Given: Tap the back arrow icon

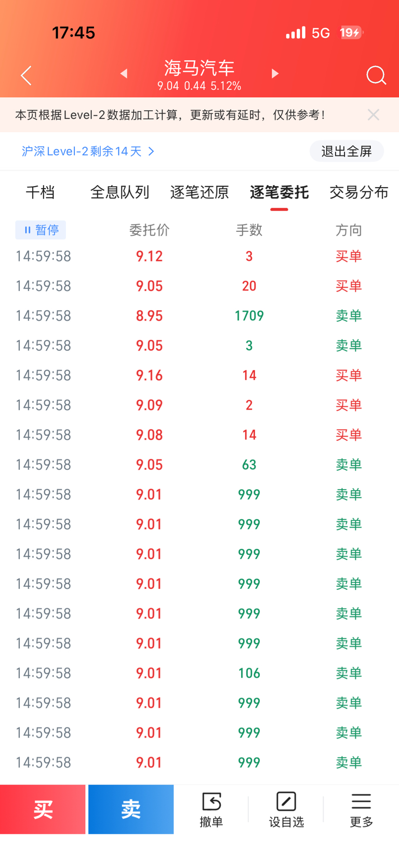Looking at the screenshot, I should (26, 75).
